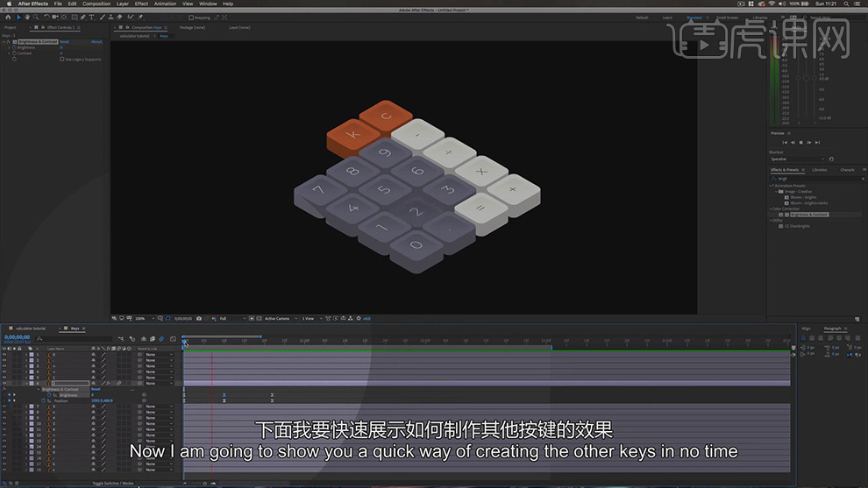Click the timeline layer search field
The width and height of the screenshot is (868, 488).
point(75,338)
